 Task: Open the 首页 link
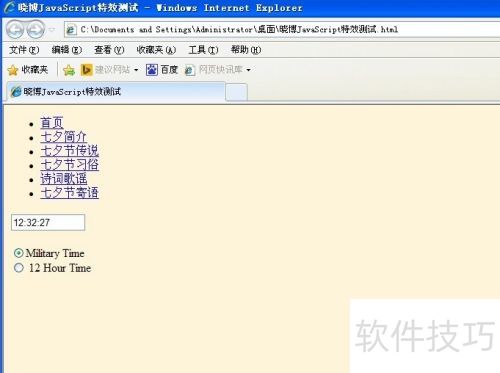52,123
